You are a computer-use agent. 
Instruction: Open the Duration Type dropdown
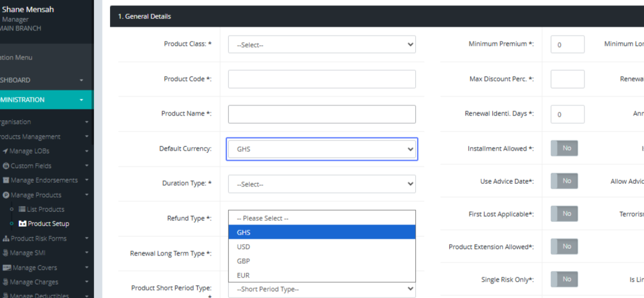coord(321,184)
